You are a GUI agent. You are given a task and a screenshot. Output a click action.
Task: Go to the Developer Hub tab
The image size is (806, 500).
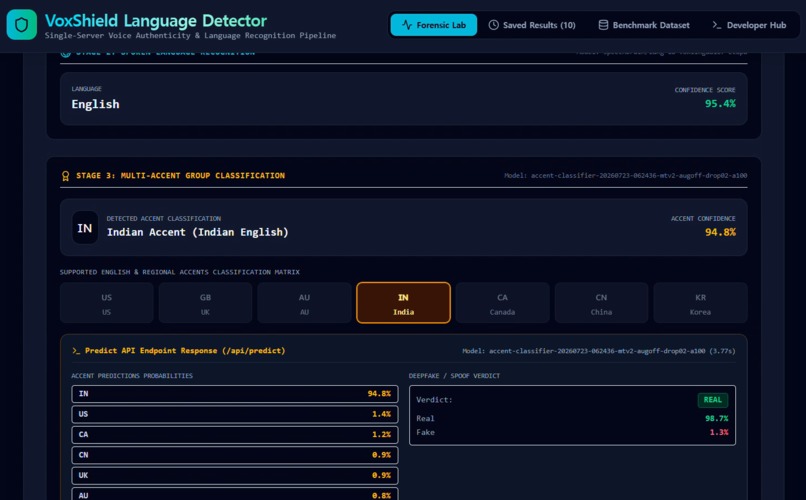(x=749, y=25)
